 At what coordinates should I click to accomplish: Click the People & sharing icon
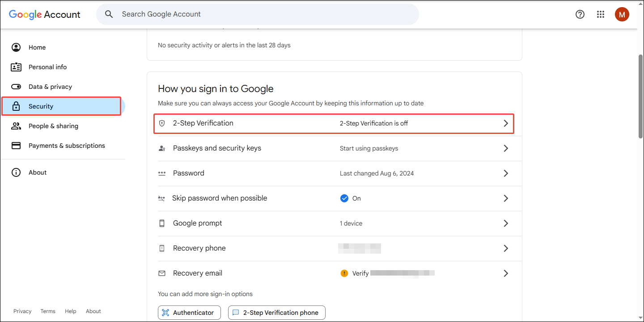click(16, 126)
